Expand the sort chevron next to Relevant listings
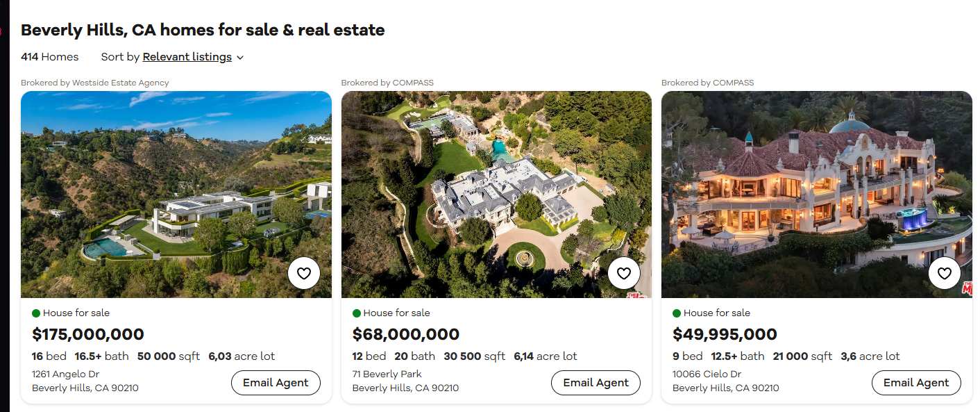This screenshot has width=980, height=412. [240, 58]
